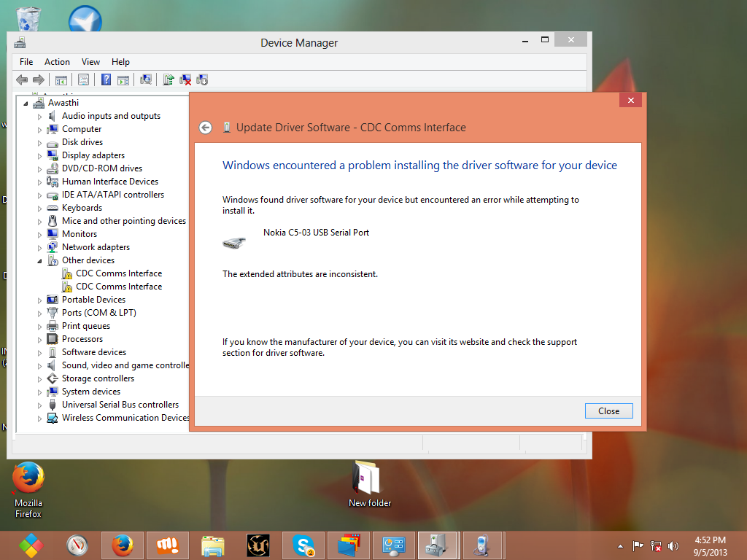
Task: Select the DVD/CD-ROM drives entry
Action: point(102,168)
